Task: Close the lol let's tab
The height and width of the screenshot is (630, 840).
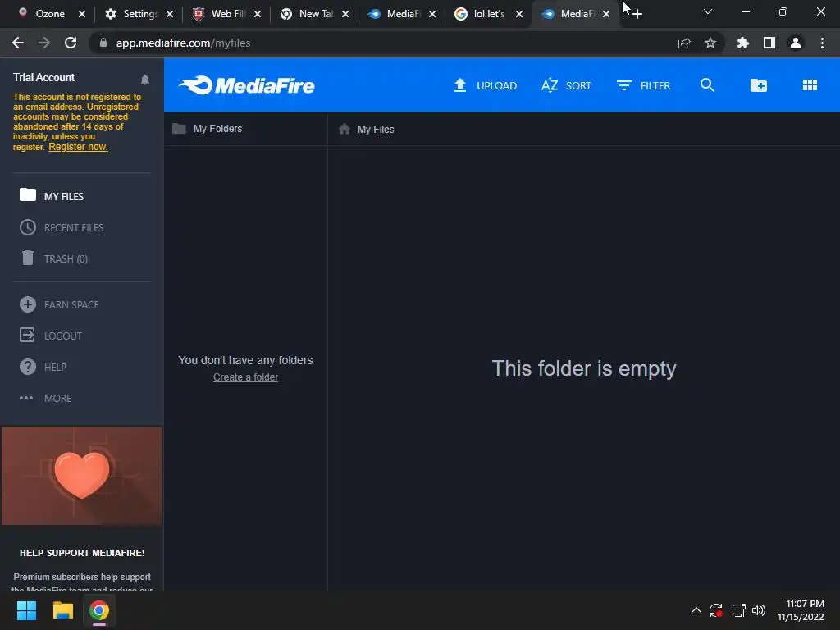Action: pyautogui.click(x=519, y=14)
